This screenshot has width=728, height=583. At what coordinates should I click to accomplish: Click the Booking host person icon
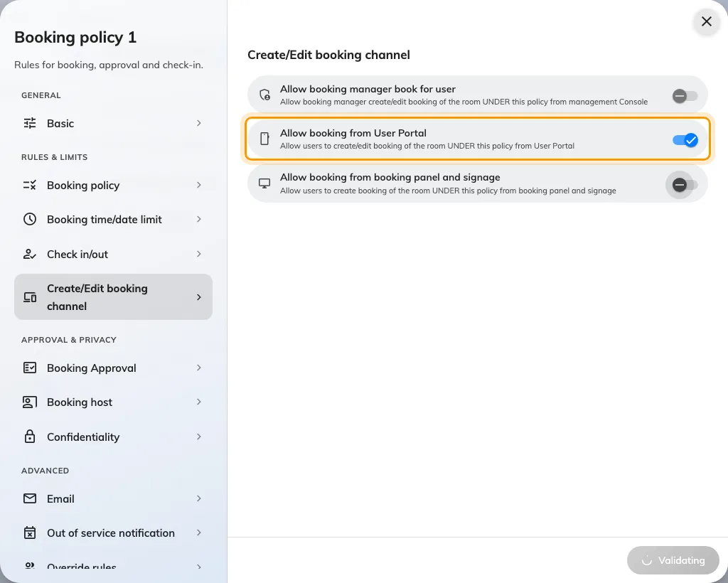pyautogui.click(x=30, y=402)
